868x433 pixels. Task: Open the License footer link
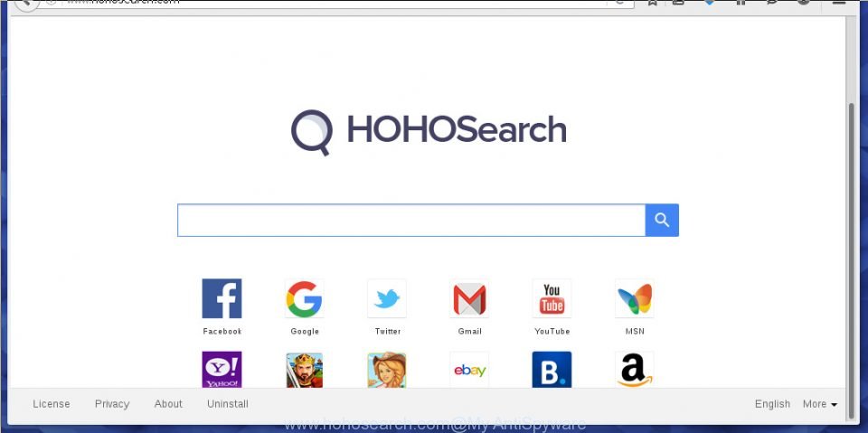(x=52, y=404)
